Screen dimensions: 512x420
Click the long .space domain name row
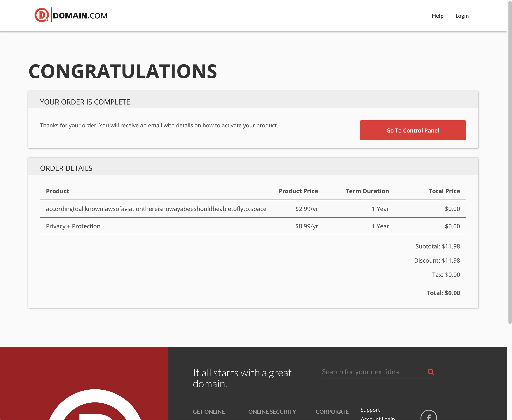tap(156, 209)
